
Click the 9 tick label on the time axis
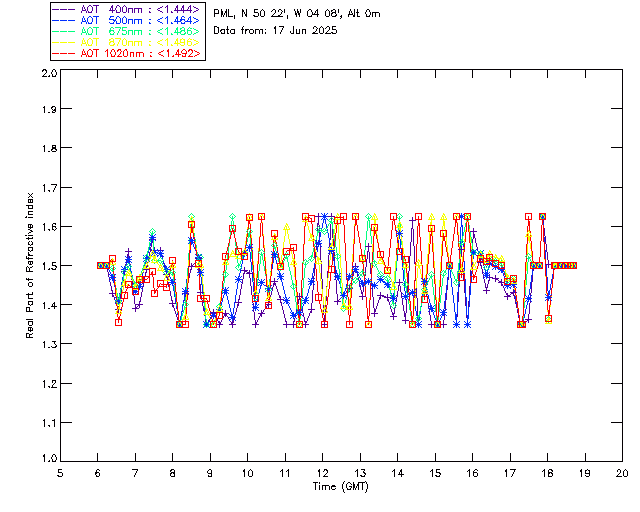(210, 473)
